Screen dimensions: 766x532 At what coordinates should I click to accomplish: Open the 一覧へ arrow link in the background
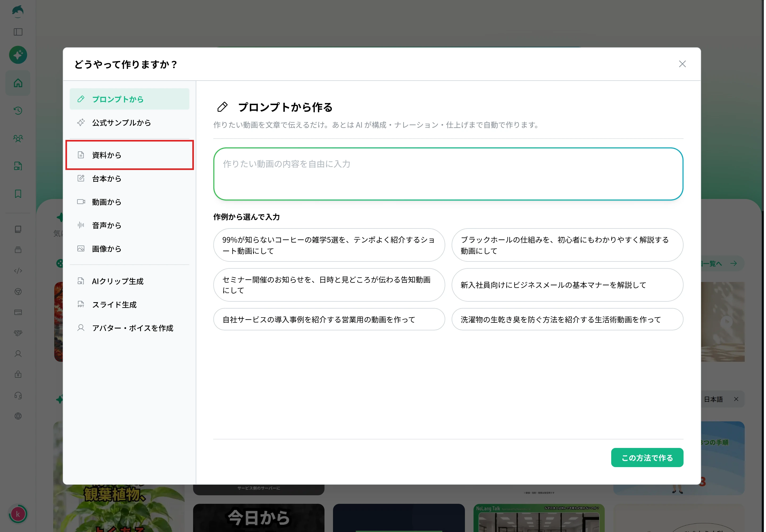coord(722,263)
